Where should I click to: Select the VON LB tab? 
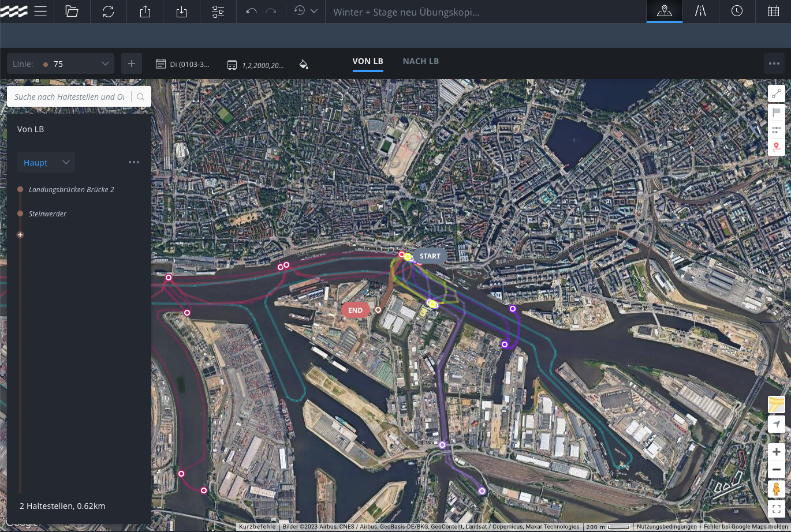[368, 61]
